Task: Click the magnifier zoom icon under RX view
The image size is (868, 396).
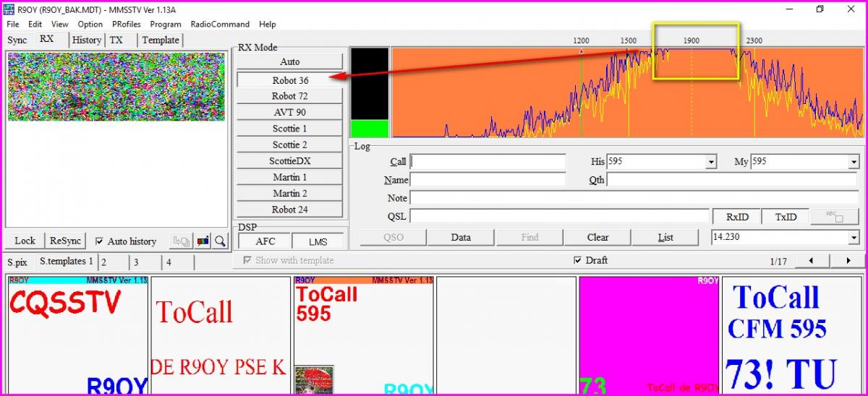Action: pos(220,241)
